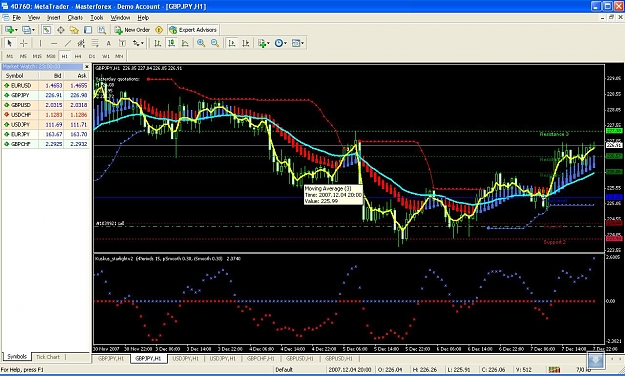This screenshot has height=376, width=625.
Task: Open the Help menu
Action: [x=143, y=18]
